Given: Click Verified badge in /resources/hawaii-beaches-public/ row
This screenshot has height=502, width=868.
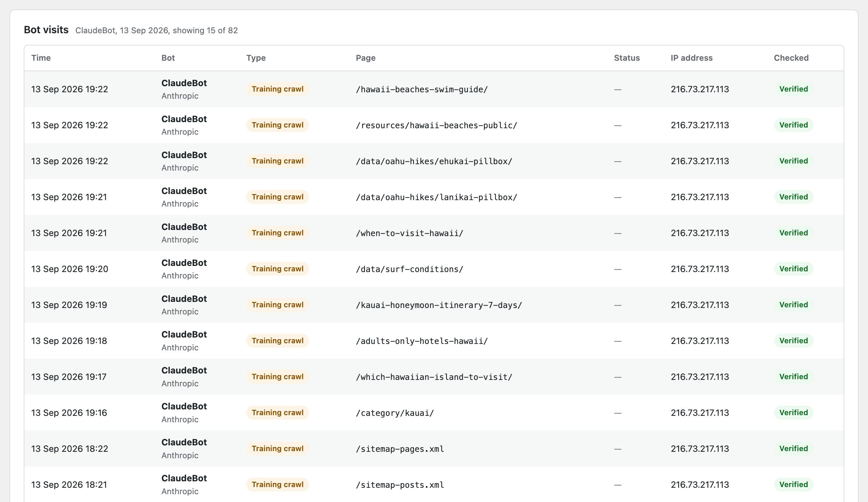Looking at the screenshot, I should coord(794,125).
